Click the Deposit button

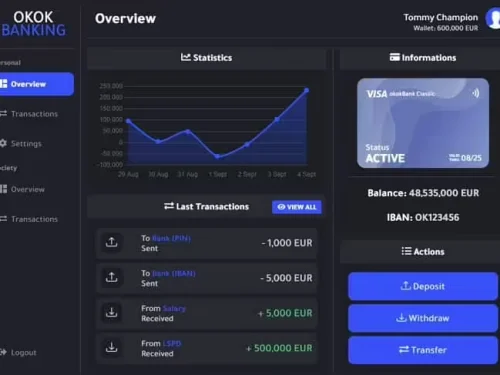click(423, 286)
